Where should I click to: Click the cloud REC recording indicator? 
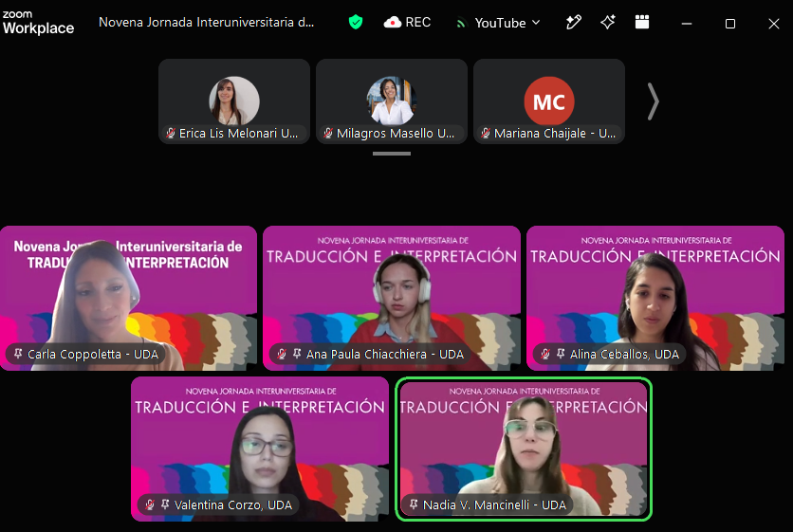coord(407,22)
